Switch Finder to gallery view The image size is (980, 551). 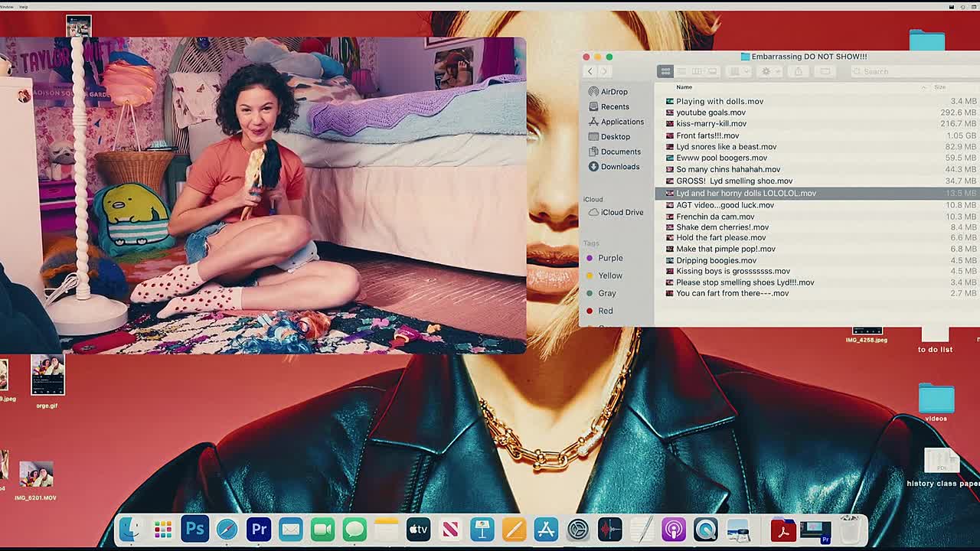[712, 71]
